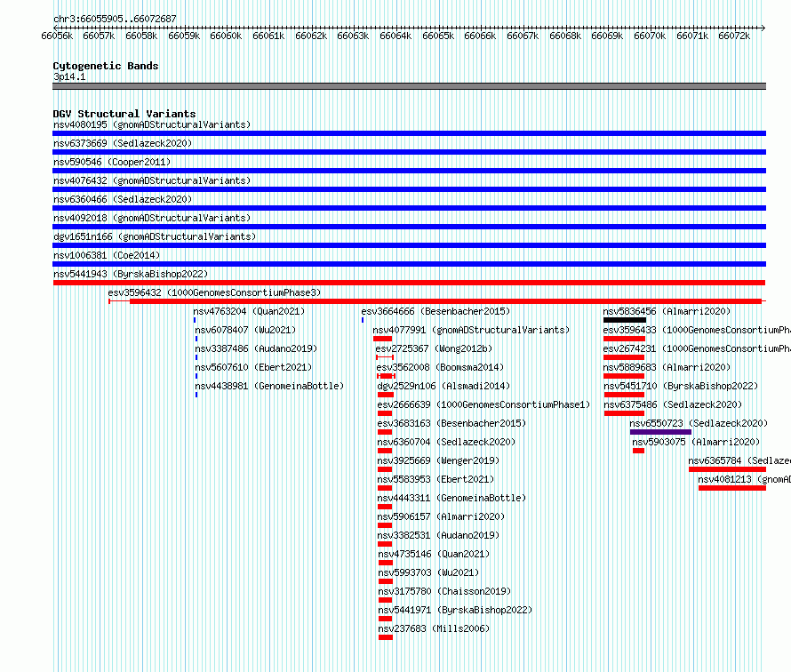The image size is (791, 672).
Task: Select nsv5906157 (Almarri2020) label
Action: 442,516
